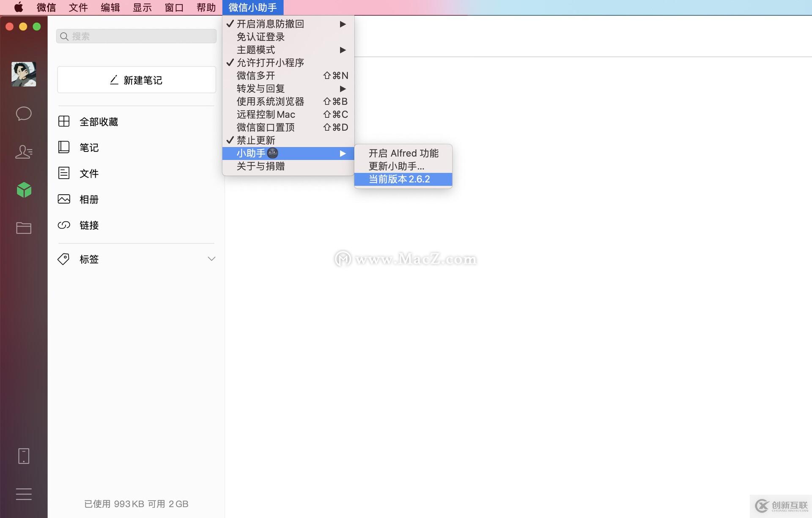Open the folder icon in the sidebar

[24, 228]
